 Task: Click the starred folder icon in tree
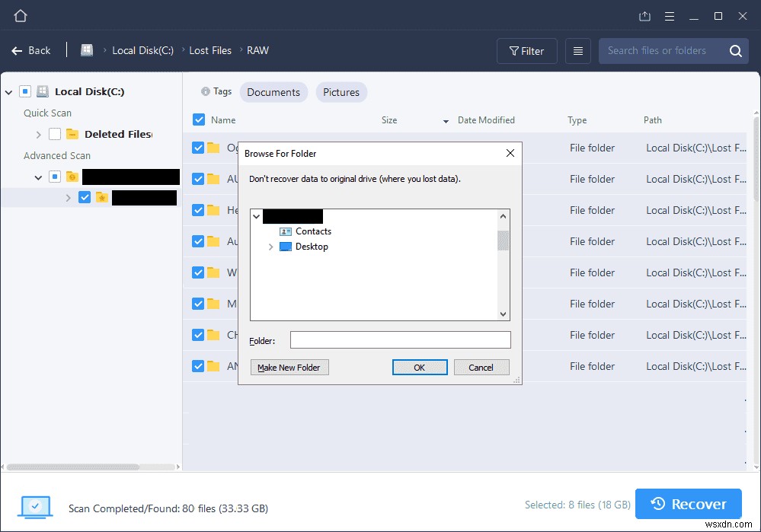point(102,197)
